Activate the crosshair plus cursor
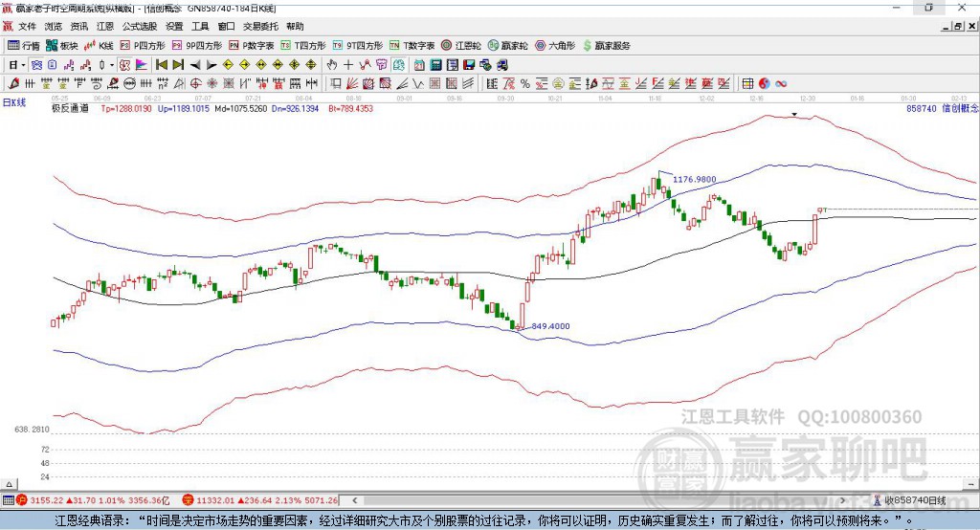The width and height of the screenshot is (980, 530). point(348,65)
